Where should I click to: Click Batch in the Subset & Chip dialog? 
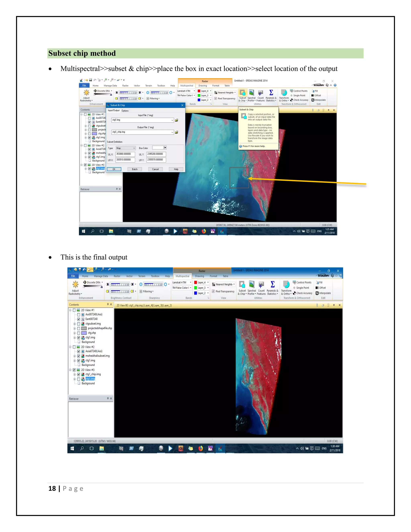(135, 169)
